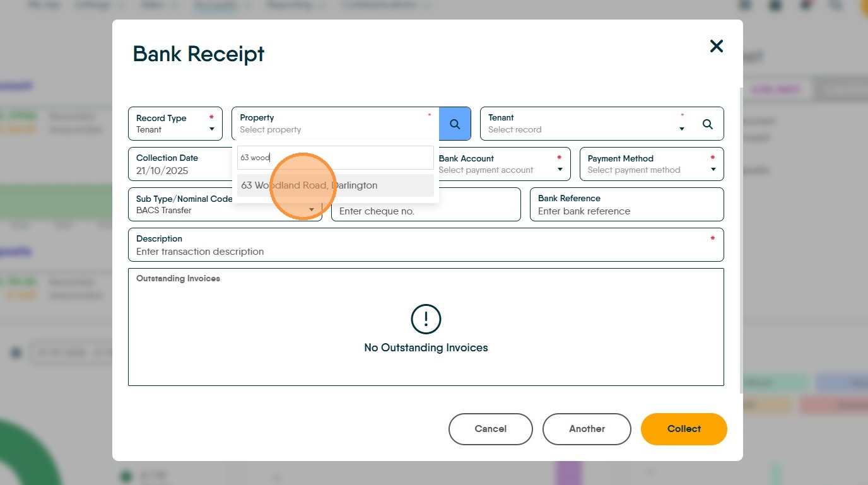Click the Collection Date field
Image resolution: width=868 pixels, height=485 pixels.
pos(180,164)
